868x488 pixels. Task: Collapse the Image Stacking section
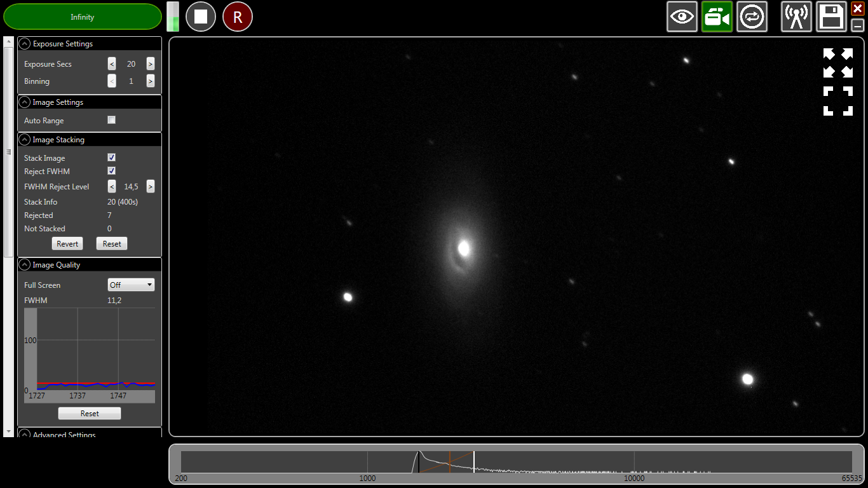coord(25,140)
